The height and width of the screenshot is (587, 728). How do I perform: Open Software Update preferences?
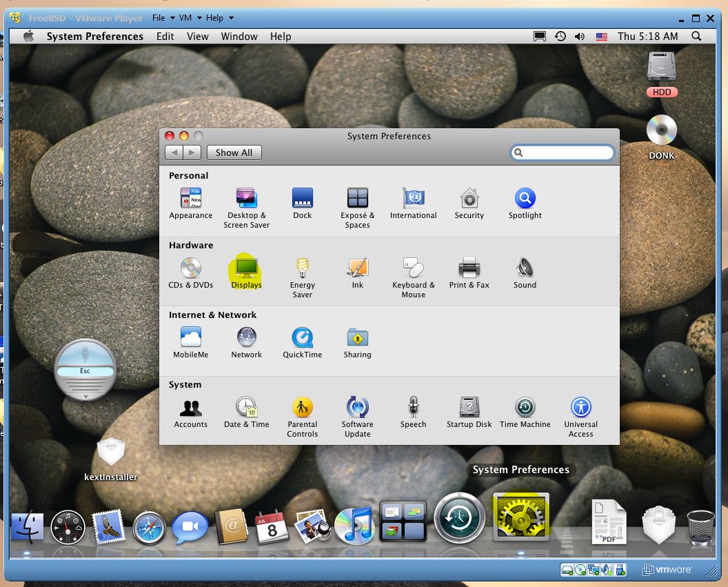[358, 417]
